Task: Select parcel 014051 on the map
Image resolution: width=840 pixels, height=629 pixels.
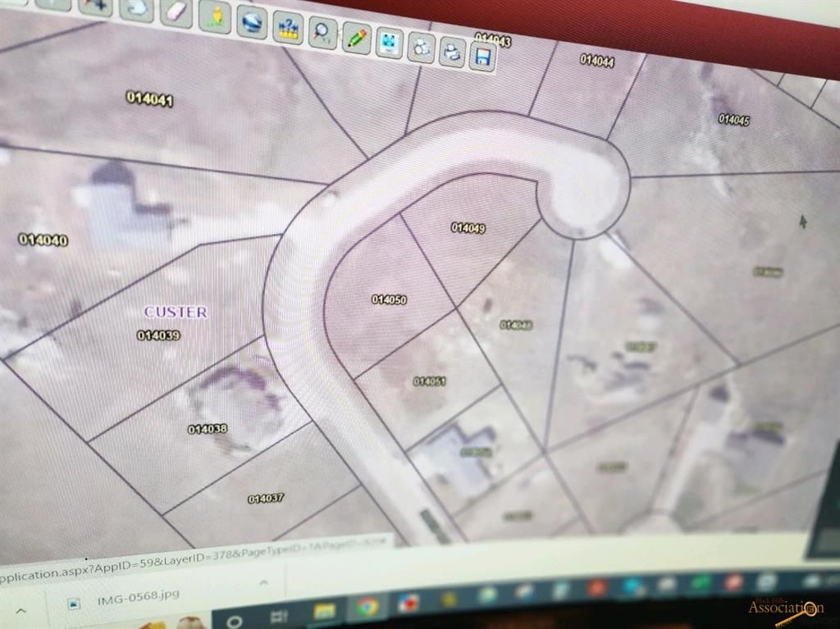Action: [429, 381]
